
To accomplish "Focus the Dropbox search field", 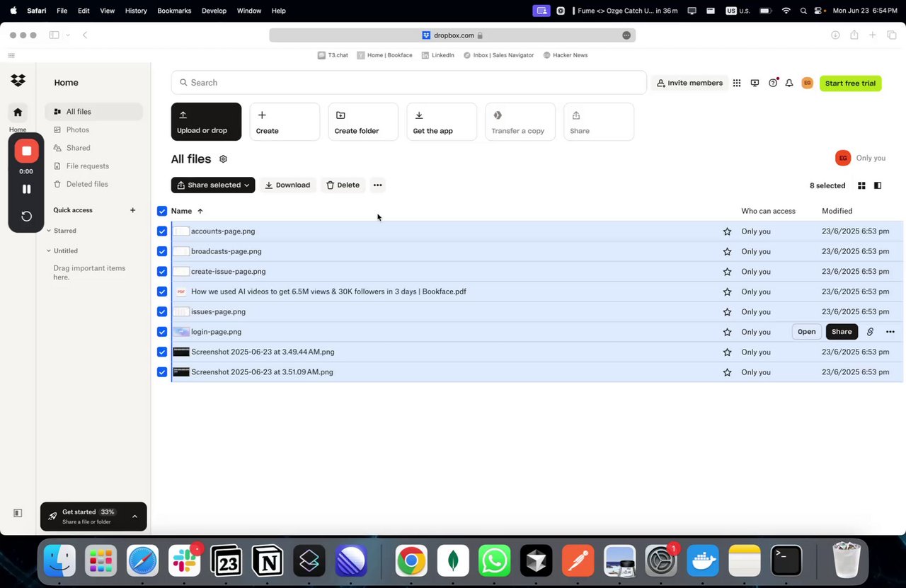I will [x=408, y=83].
